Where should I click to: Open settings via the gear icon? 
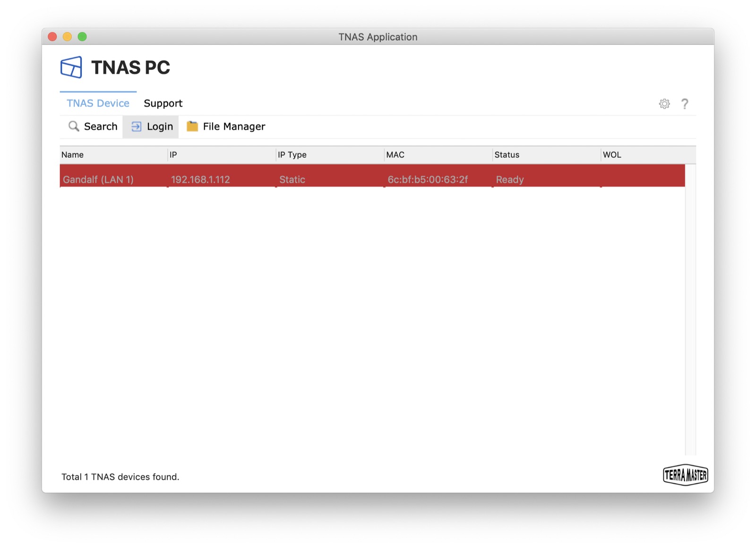coord(664,104)
